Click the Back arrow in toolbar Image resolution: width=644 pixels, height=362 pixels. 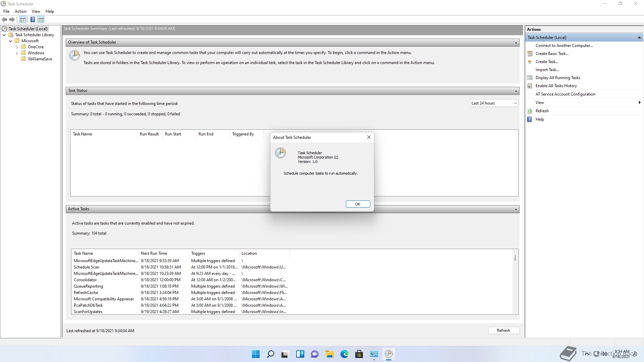pos(4,19)
